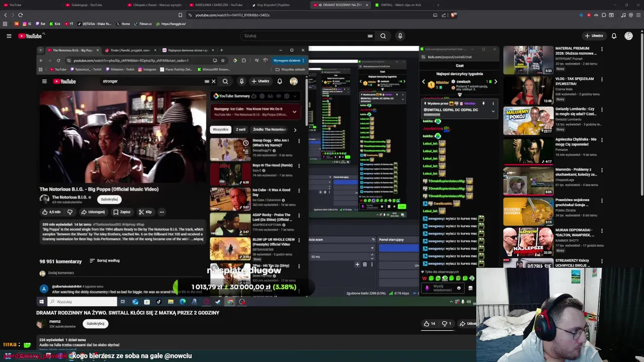The height and width of the screenshot is (362, 644).
Task: Open the MATERIAŁ PREMIUM 2026 thumbnail
Action: [528, 60]
